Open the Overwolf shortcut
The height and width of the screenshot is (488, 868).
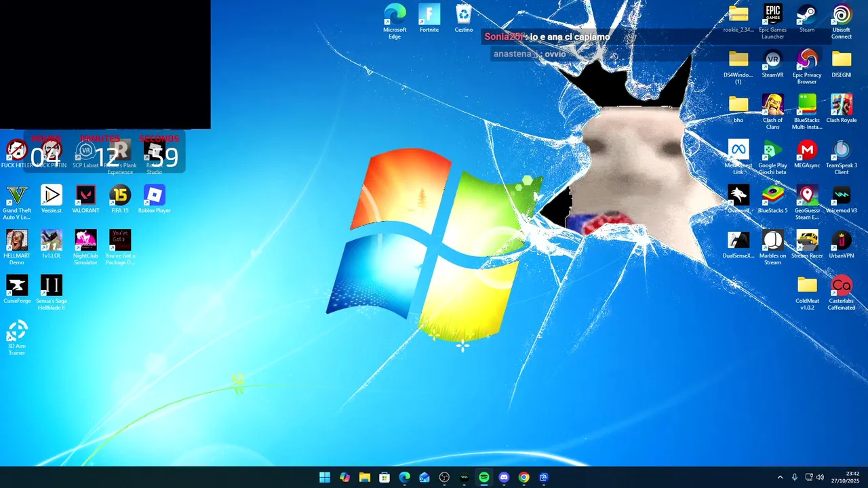[738, 199]
